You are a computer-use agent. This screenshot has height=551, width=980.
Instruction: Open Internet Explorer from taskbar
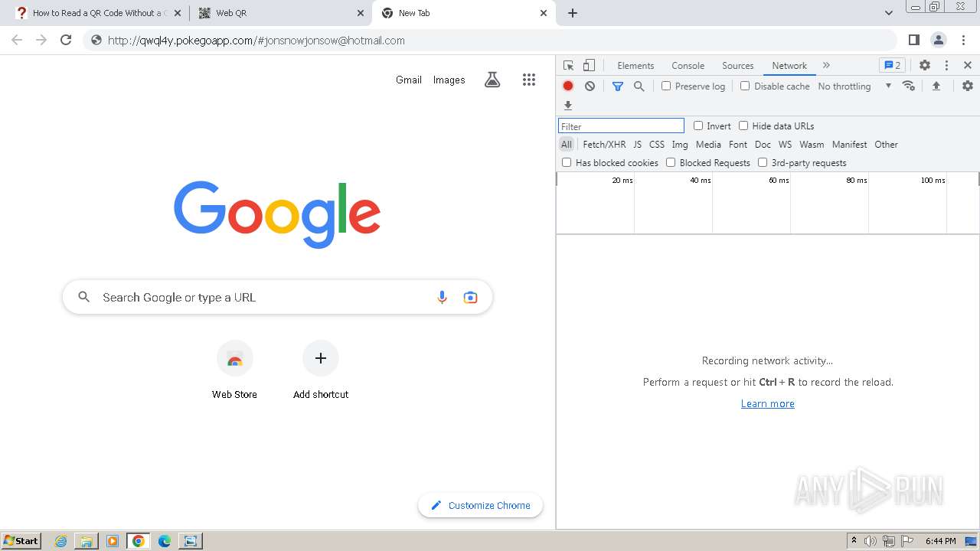[x=61, y=541]
